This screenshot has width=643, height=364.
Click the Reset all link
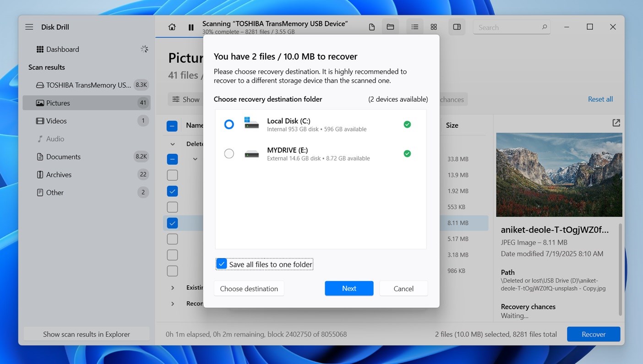click(x=600, y=99)
